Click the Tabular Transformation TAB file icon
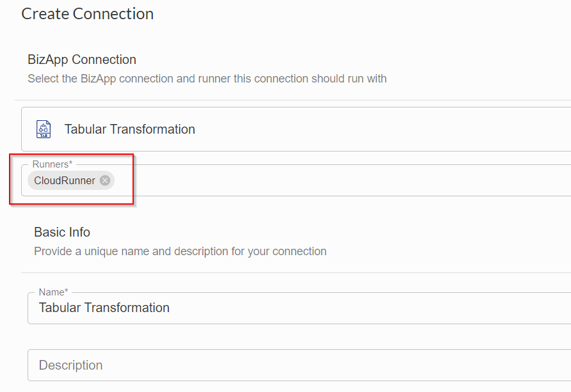This screenshot has height=392, width=571. tap(44, 129)
